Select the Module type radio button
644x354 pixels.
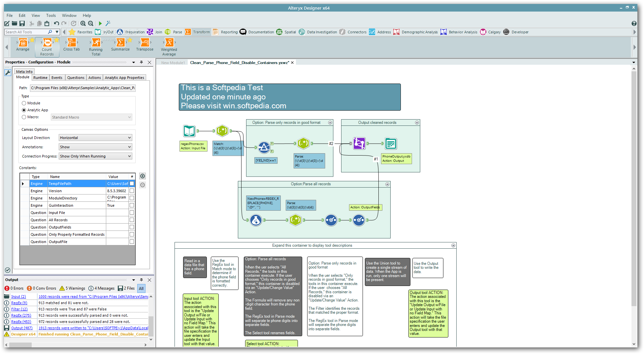pyautogui.click(x=24, y=103)
